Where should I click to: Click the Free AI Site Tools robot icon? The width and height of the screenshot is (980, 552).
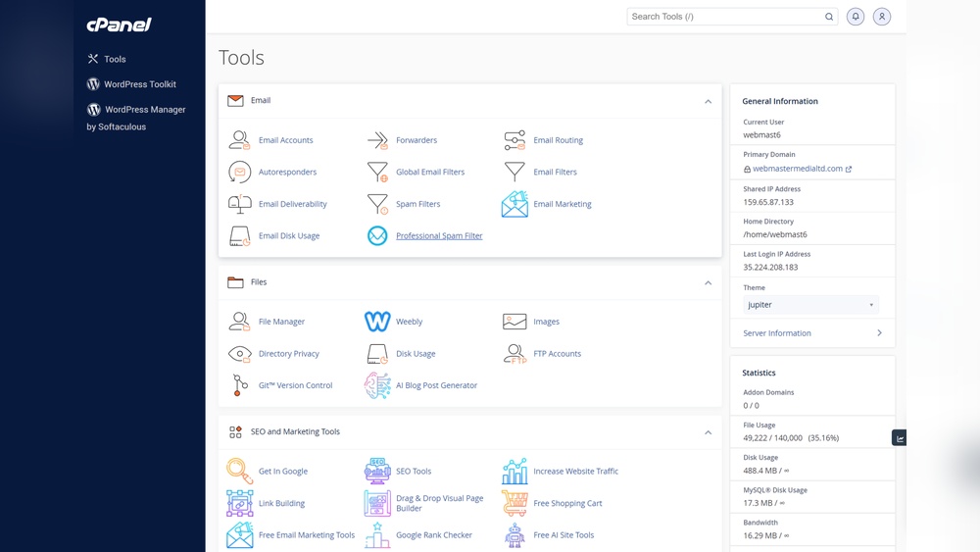[514, 535]
